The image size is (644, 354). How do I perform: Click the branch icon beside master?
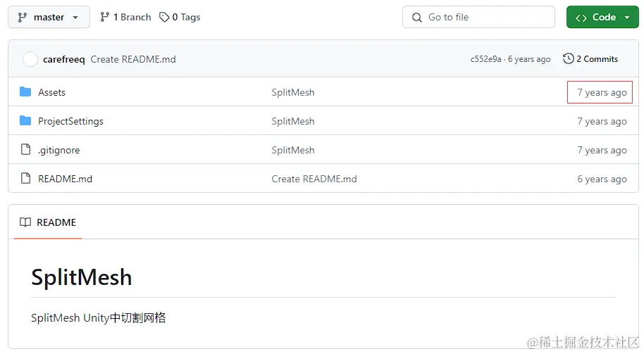tap(23, 17)
